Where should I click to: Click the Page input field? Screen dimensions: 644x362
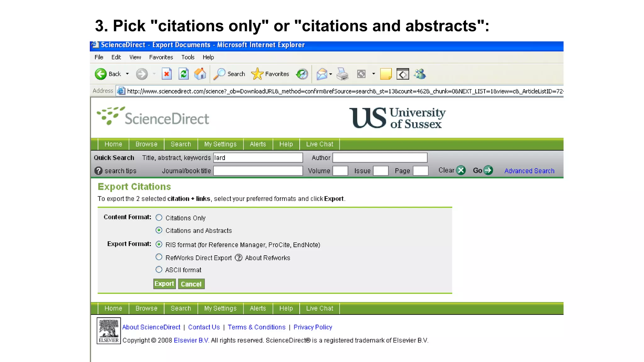click(x=420, y=171)
